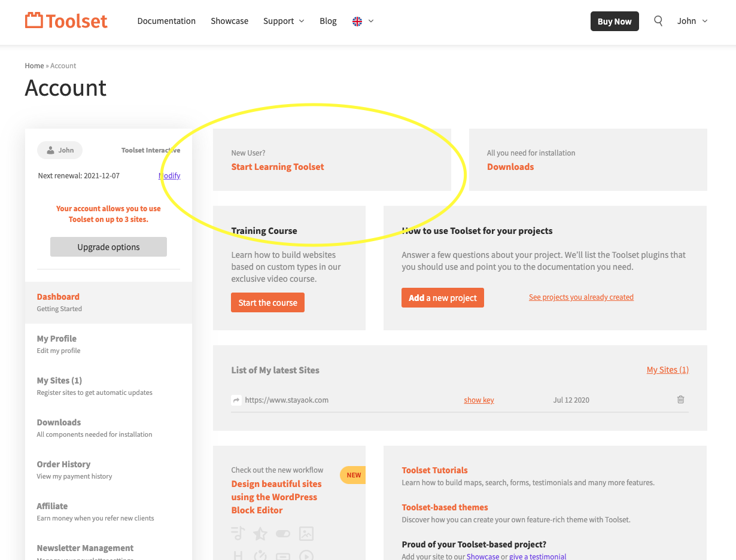Open Design beautiful sites using Block Editor link

coord(276,497)
